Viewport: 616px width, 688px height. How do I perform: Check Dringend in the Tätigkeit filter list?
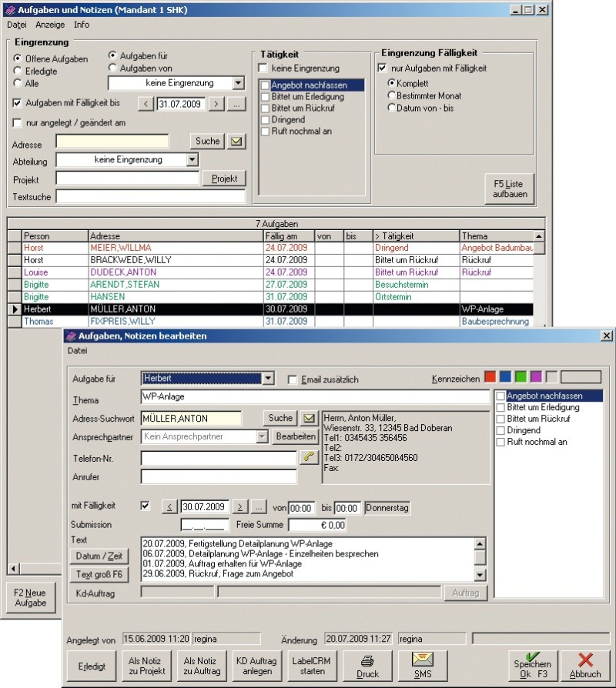pyautogui.click(x=265, y=120)
